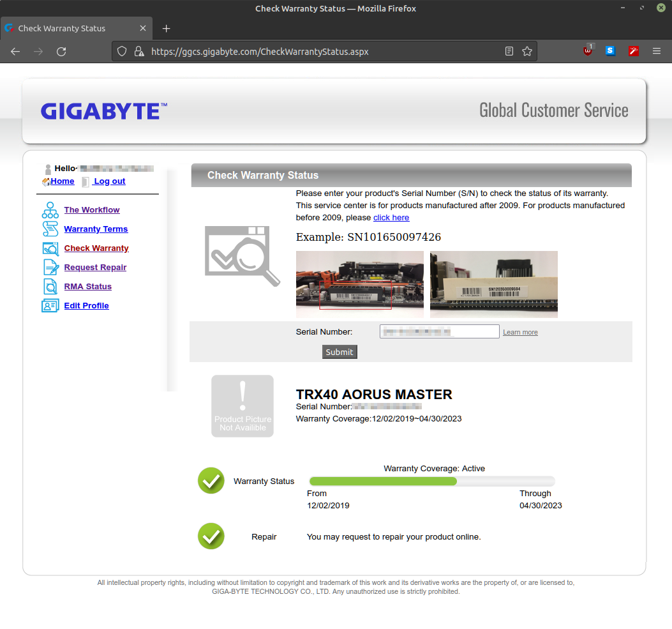
Task: Open the Learn more link
Action: pos(520,332)
